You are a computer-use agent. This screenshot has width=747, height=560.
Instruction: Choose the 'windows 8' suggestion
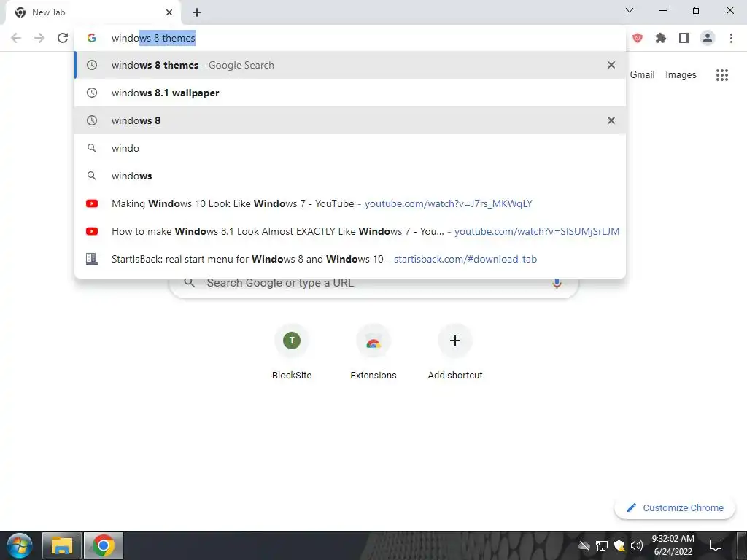(350, 120)
